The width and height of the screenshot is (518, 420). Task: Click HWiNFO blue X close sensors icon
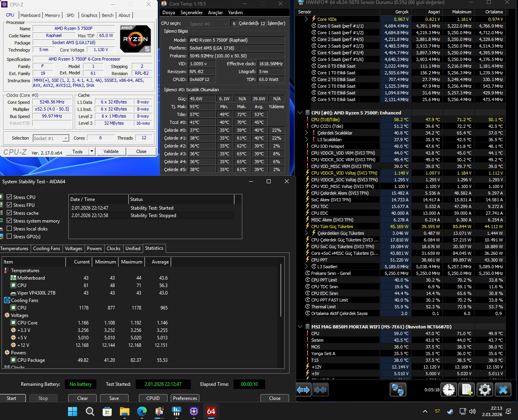[x=503, y=390]
